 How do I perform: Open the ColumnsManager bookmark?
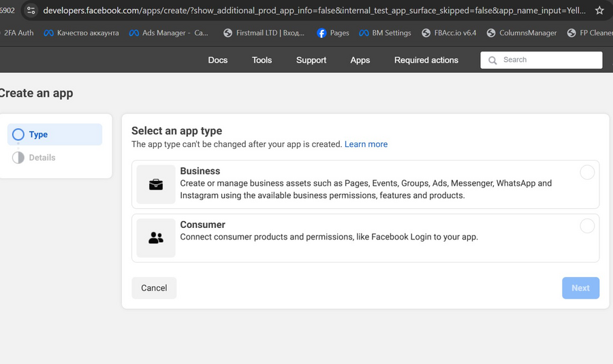[x=522, y=33]
